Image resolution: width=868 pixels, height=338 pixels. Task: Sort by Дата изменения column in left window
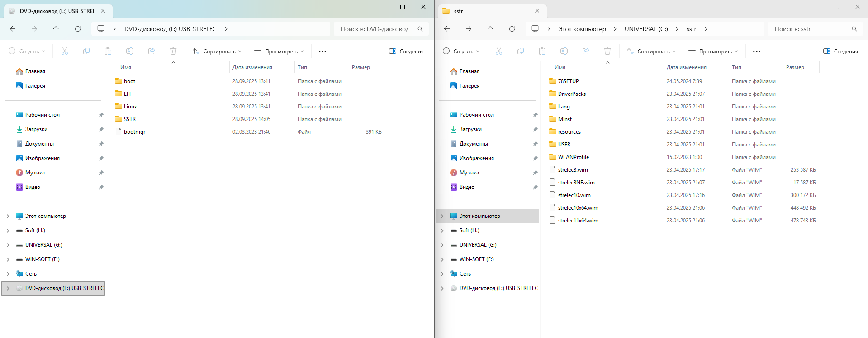tap(252, 67)
